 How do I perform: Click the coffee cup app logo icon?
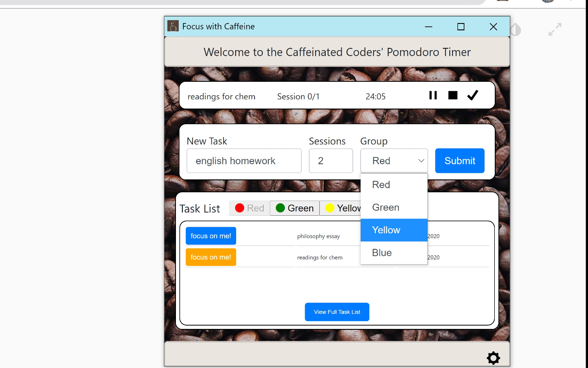(173, 26)
